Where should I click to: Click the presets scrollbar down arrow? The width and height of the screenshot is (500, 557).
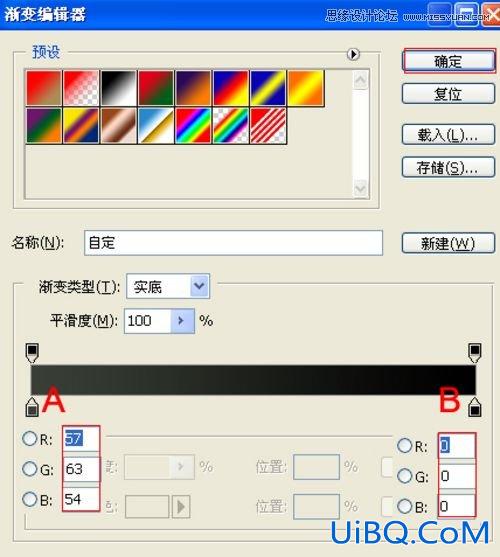pyautogui.click(x=360, y=188)
